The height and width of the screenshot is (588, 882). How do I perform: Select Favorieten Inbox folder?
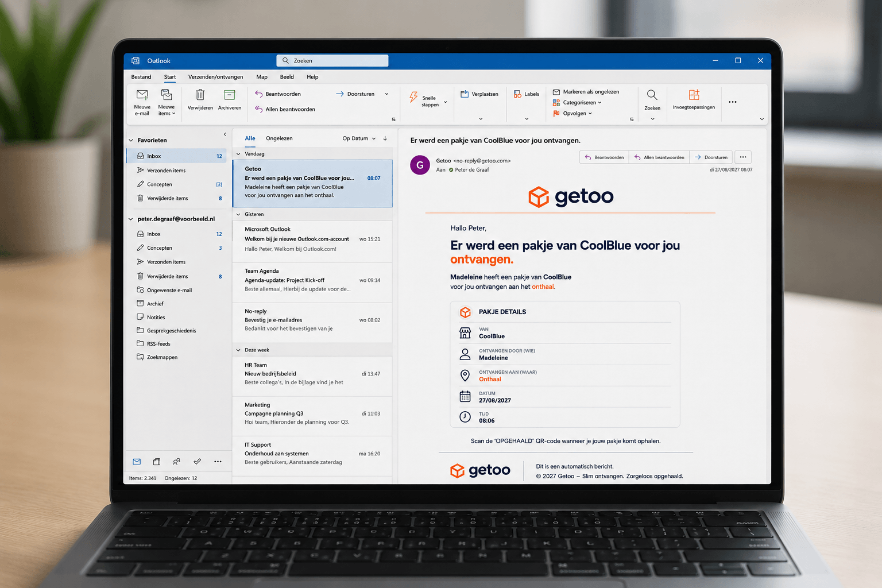(177, 156)
